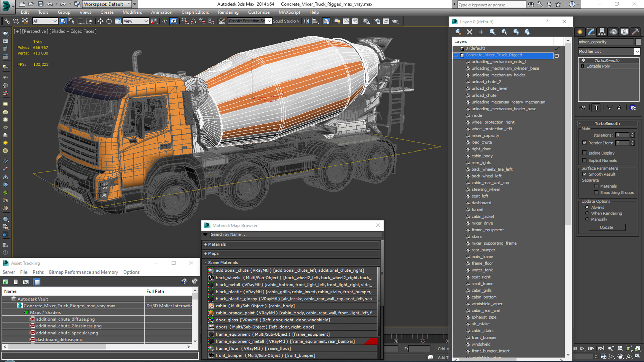The height and width of the screenshot is (362, 644).
Task: Open the Display command panel tab
Action: [x=624, y=32]
